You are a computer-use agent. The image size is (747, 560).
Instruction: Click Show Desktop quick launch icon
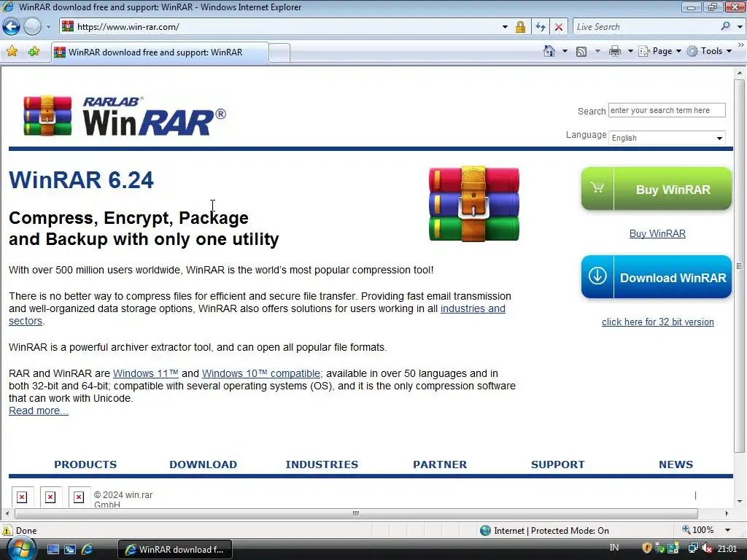click(53, 550)
